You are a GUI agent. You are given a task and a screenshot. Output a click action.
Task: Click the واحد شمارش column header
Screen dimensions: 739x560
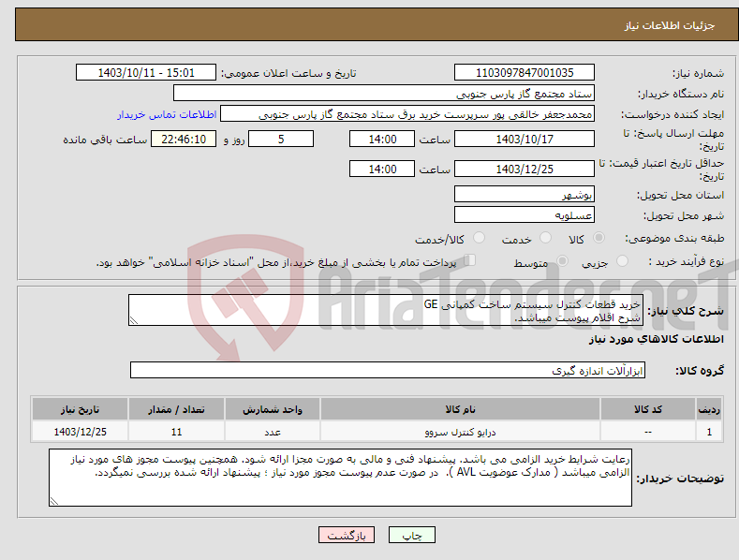tap(273, 409)
